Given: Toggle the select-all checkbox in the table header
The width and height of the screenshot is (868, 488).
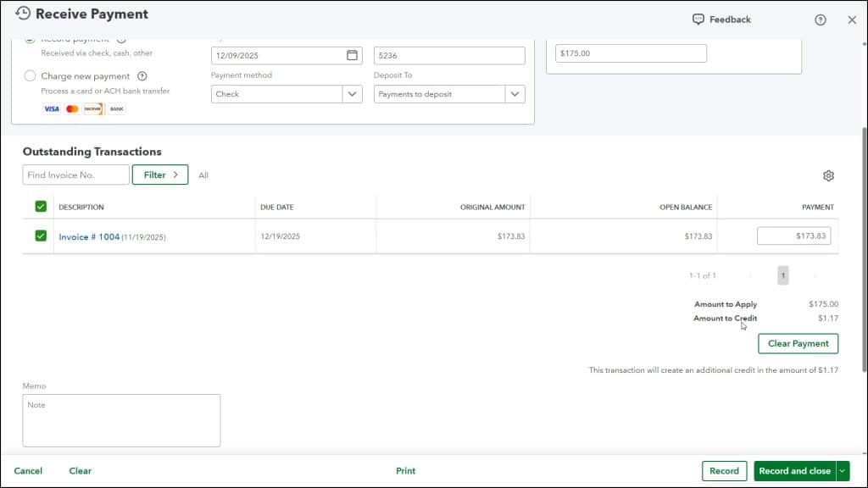Looking at the screenshot, I should [x=39, y=206].
